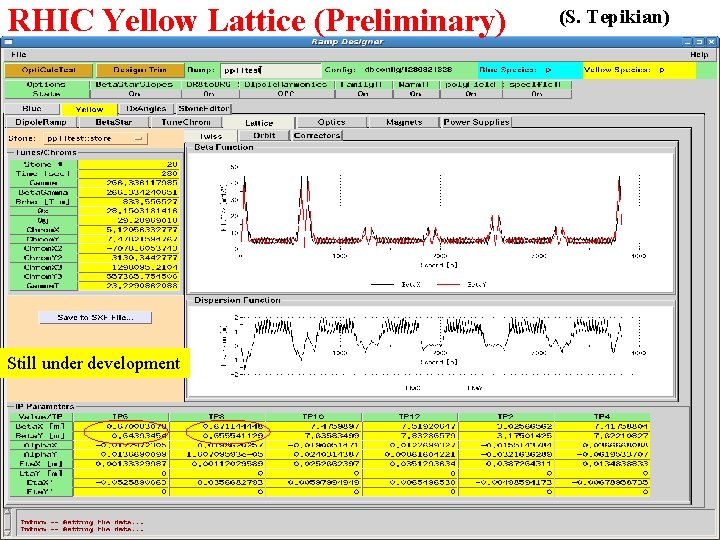Click the Dispersion Function plot area
Viewport: 720px width, 540px height.
point(431,351)
